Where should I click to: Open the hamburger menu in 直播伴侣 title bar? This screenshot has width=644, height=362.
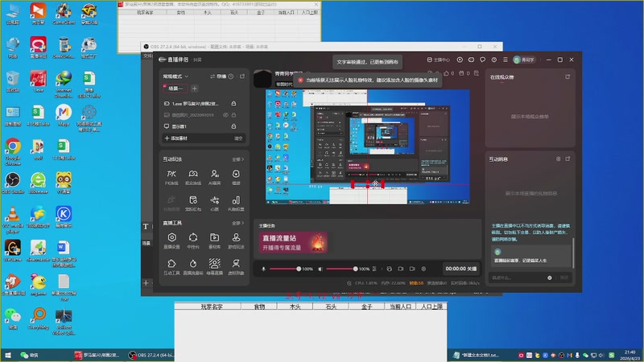[506, 60]
